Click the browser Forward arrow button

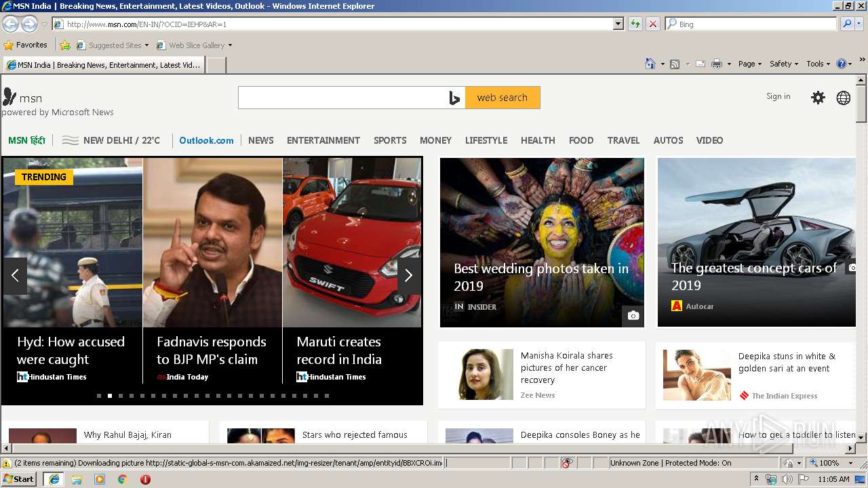coord(29,24)
